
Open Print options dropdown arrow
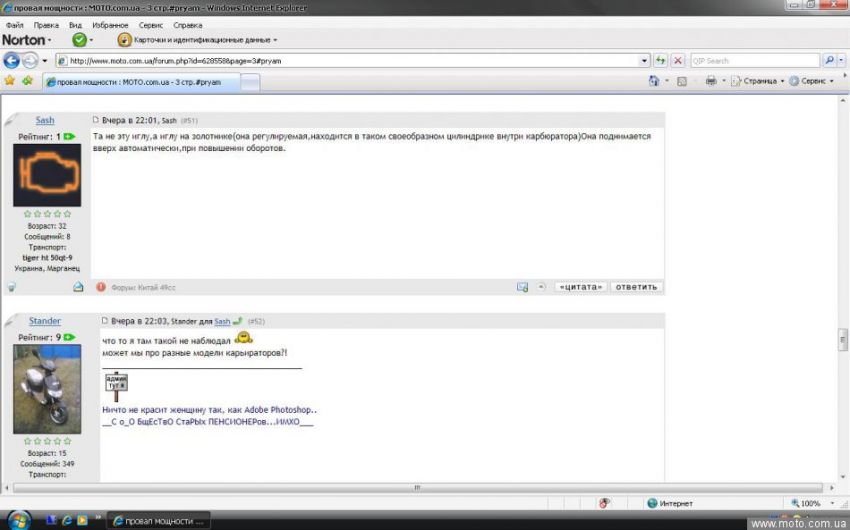723,81
